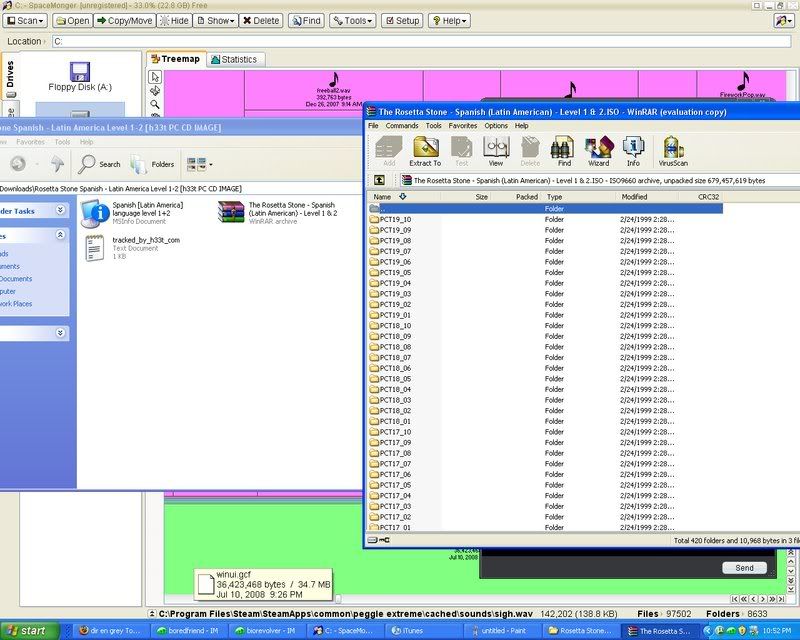Select the PCT17_03 folder row
800x640 pixels.
click(x=545, y=506)
